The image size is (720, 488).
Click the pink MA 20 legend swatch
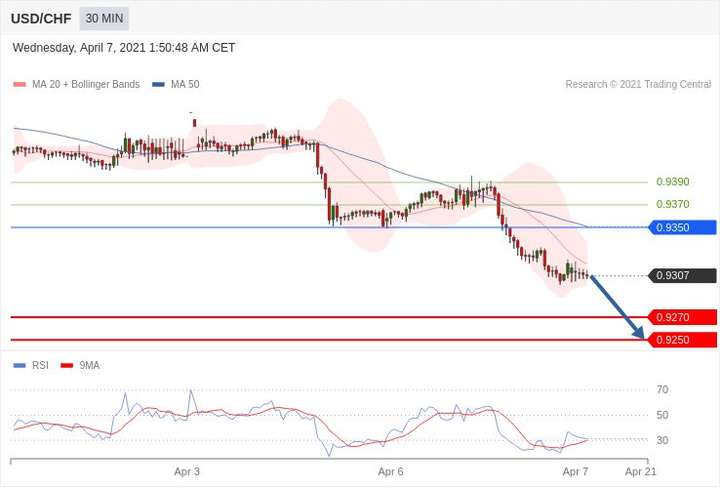tap(19, 84)
